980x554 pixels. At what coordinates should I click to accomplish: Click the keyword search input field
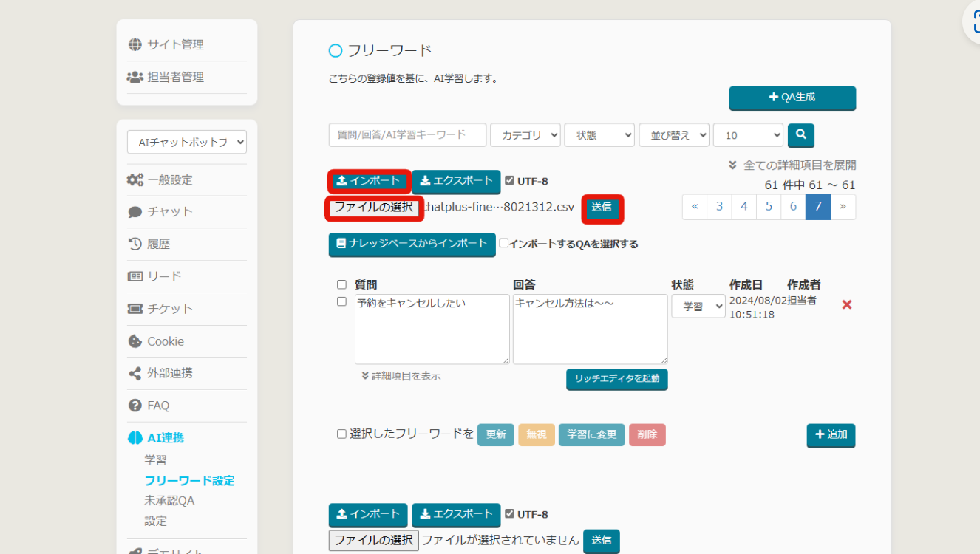pyautogui.click(x=407, y=135)
